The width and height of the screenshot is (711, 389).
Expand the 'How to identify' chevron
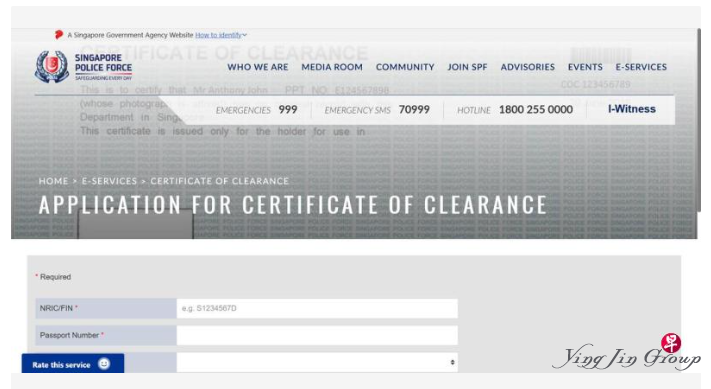pyautogui.click(x=245, y=35)
